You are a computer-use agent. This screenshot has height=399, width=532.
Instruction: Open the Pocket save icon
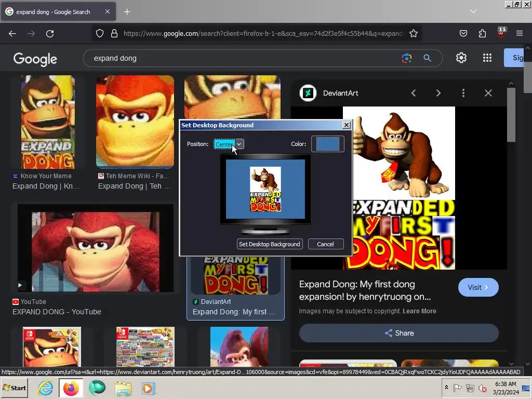pos(463,34)
